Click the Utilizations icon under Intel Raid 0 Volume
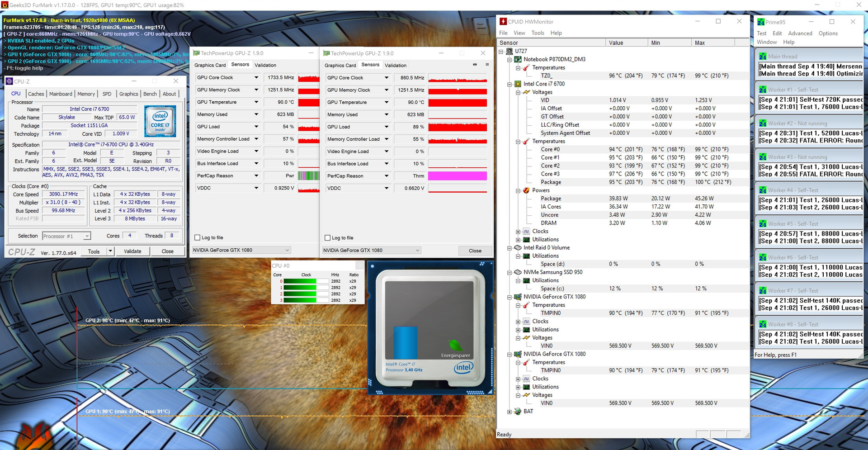 (526, 256)
